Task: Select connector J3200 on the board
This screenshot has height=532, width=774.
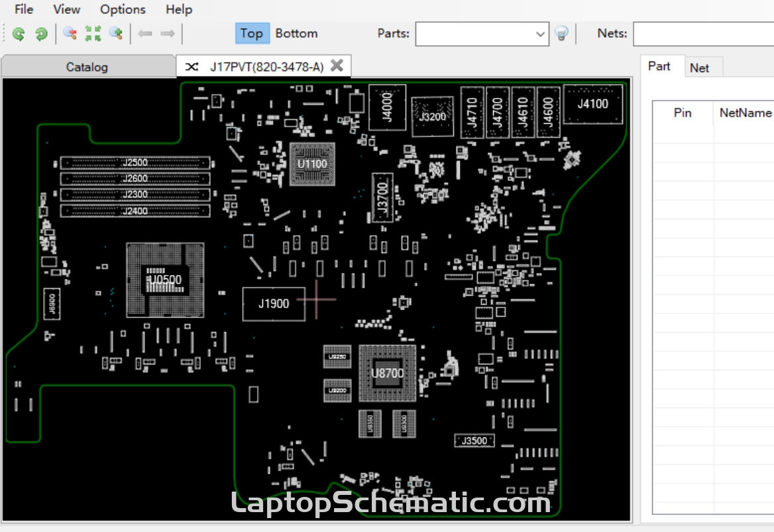Action: pyautogui.click(x=433, y=117)
